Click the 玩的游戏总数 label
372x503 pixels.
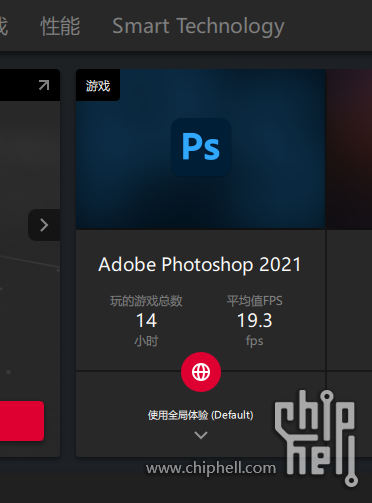[146, 301]
